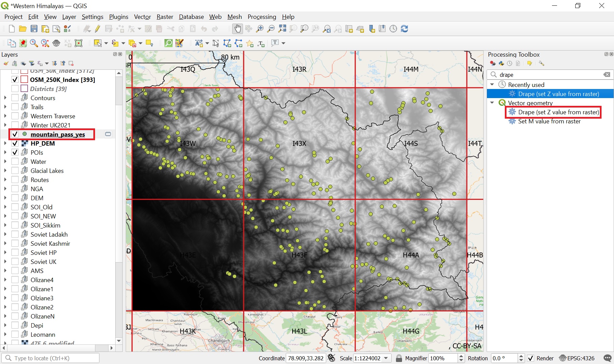Image resolution: width=614 pixels, height=364 pixels.
Task: Select the Pan Map hand tool
Action: (x=238, y=29)
